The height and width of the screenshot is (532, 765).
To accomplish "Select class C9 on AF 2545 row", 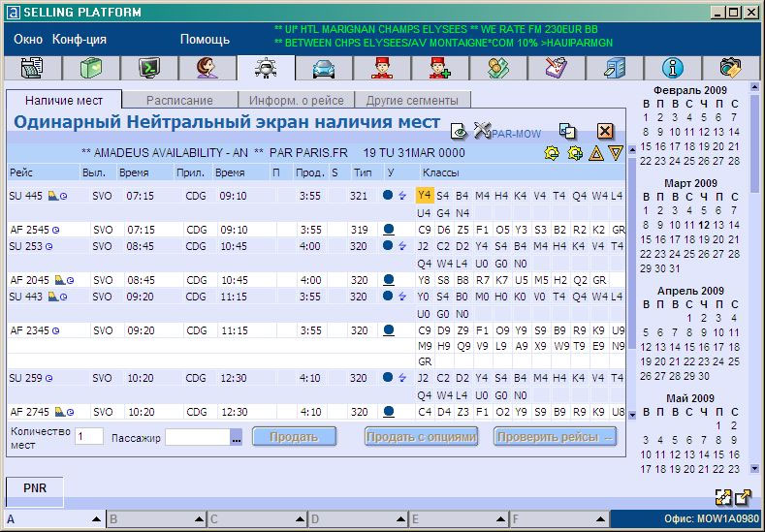I will tap(425, 230).
